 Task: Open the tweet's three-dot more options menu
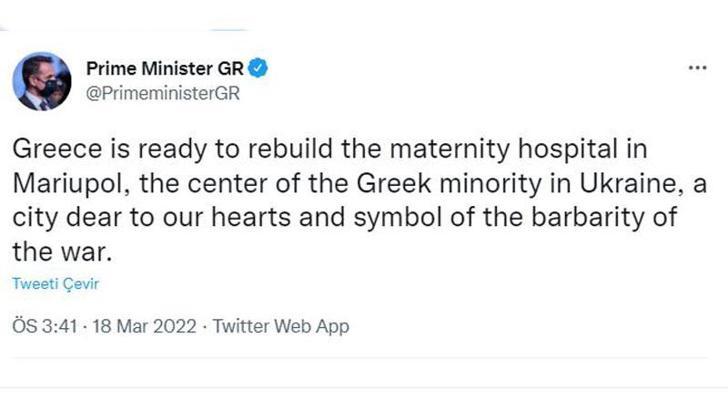(x=698, y=69)
